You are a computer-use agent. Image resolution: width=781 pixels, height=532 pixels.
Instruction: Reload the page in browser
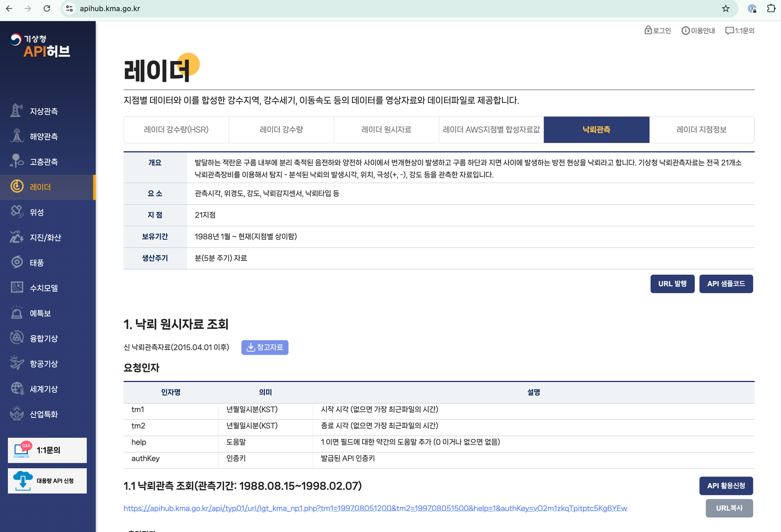tap(47, 9)
